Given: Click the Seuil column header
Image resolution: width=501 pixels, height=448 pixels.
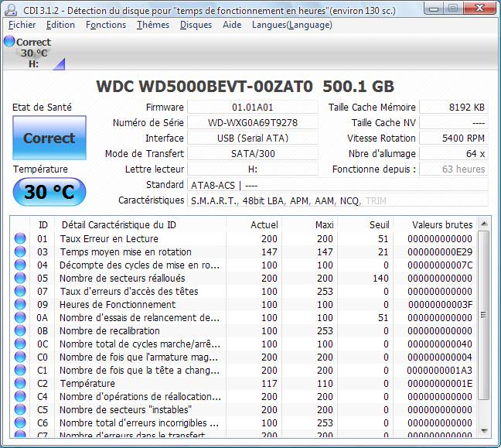Looking at the screenshot, I should coord(365,225).
